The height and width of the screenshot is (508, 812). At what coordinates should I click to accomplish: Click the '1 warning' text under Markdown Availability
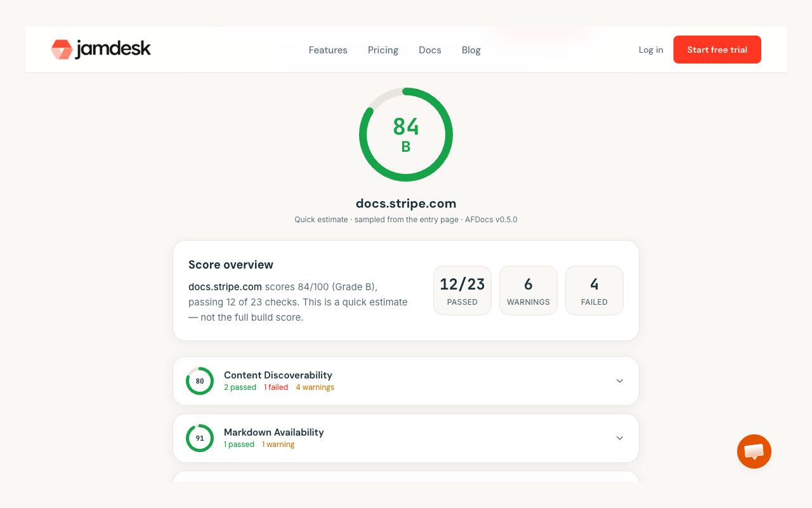pyautogui.click(x=278, y=444)
